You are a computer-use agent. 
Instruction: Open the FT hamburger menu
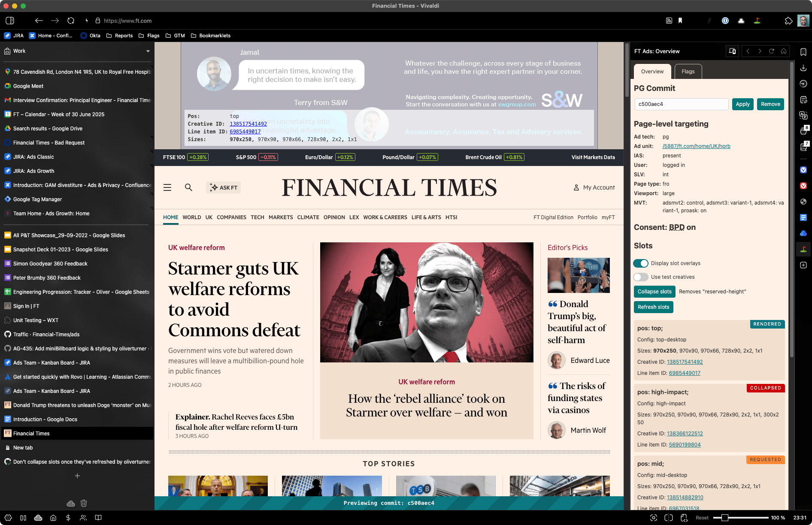click(167, 187)
